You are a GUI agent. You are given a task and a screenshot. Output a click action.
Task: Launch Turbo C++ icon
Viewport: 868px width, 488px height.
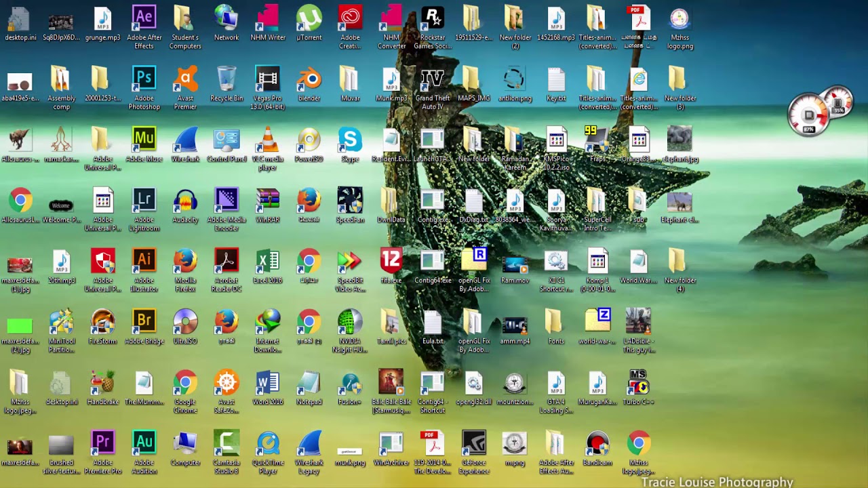638,387
